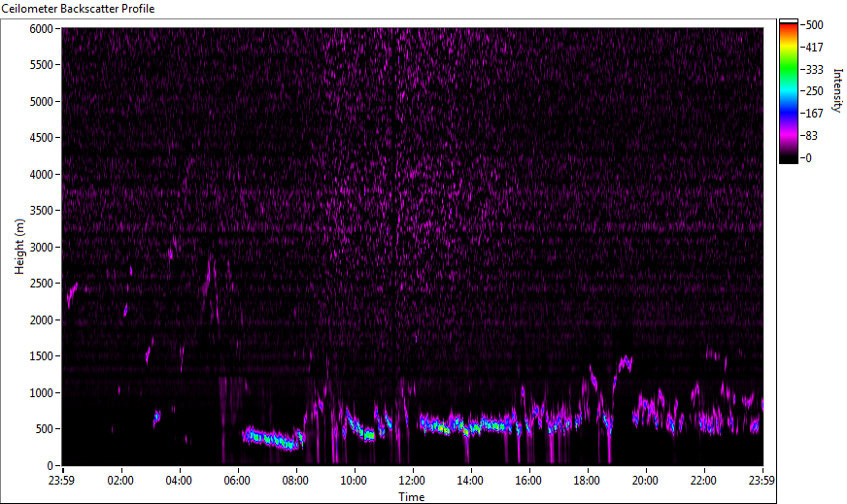
Task: Click the 12:00 time axis tick
Action: click(x=412, y=481)
